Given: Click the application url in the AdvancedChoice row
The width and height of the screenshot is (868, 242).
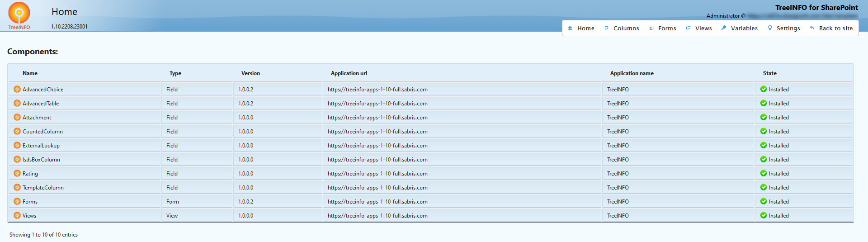Looking at the screenshot, I should (x=377, y=89).
